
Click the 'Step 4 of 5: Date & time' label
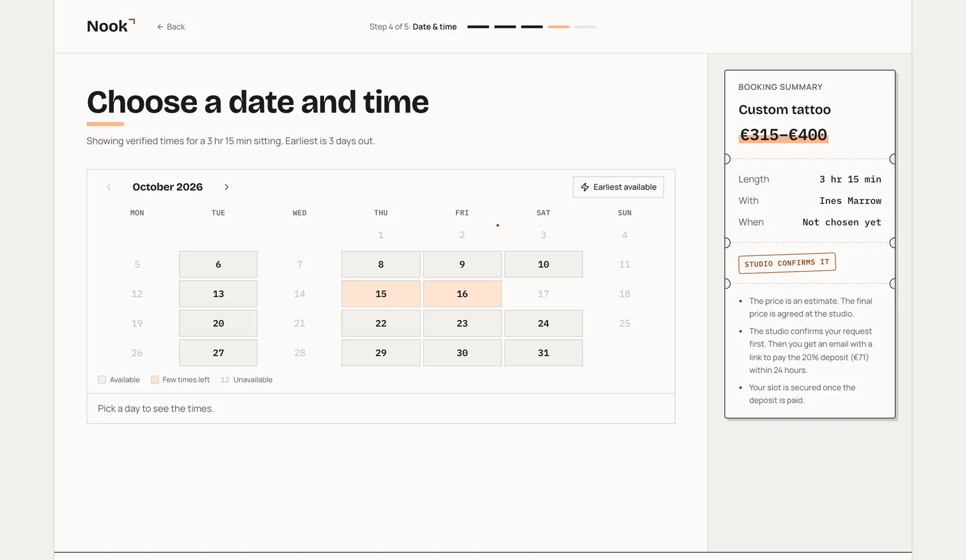[x=413, y=27]
